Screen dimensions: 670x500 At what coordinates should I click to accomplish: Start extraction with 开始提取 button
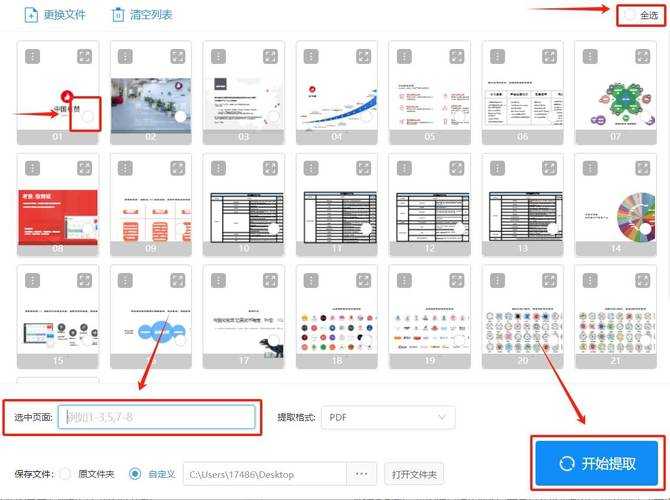(597, 464)
